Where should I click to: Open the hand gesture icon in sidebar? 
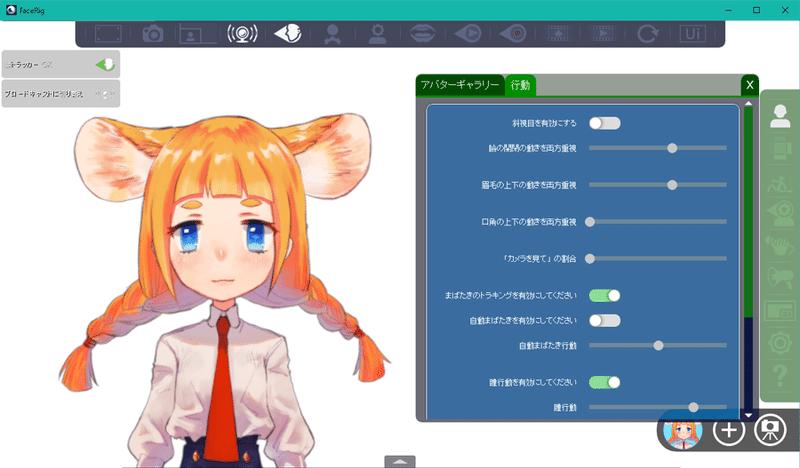pyautogui.click(x=780, y=247)
